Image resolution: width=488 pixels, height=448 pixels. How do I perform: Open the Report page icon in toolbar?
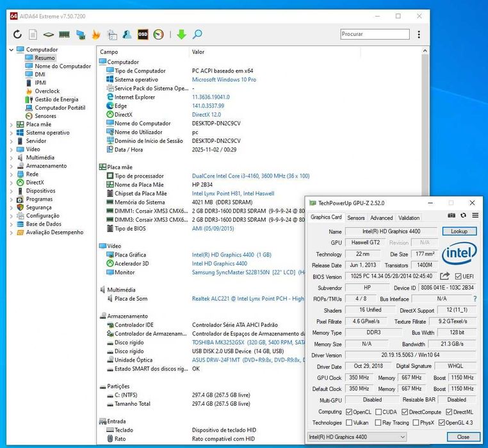[33, 34]
